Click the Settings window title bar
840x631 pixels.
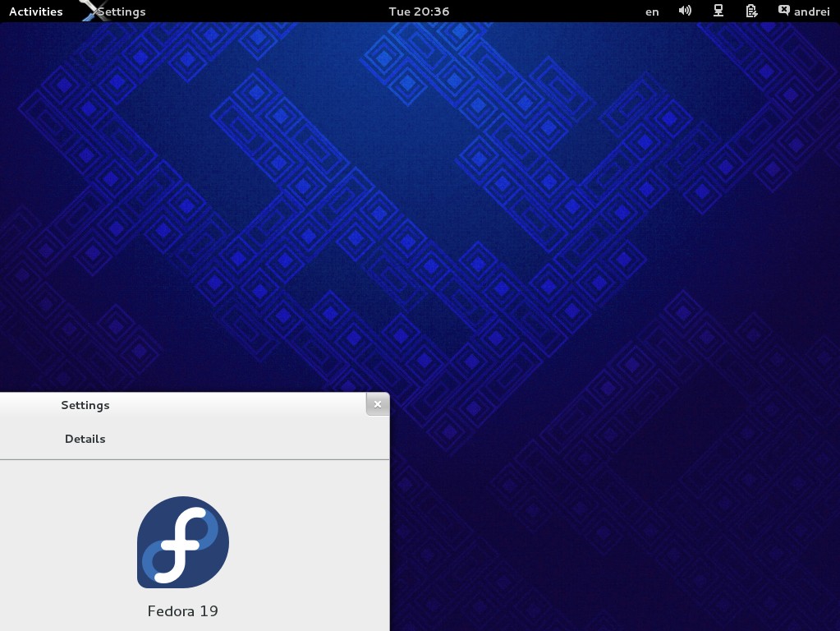coord(205,404)
